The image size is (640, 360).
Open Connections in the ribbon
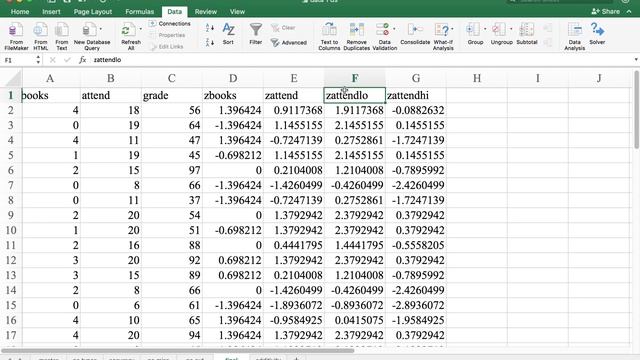170,24
